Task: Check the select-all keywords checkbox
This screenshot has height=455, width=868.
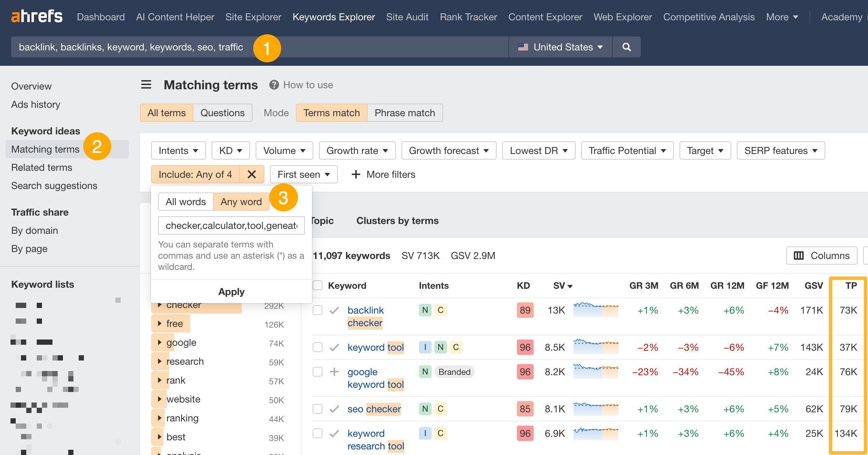Action: tap(317, 285)
